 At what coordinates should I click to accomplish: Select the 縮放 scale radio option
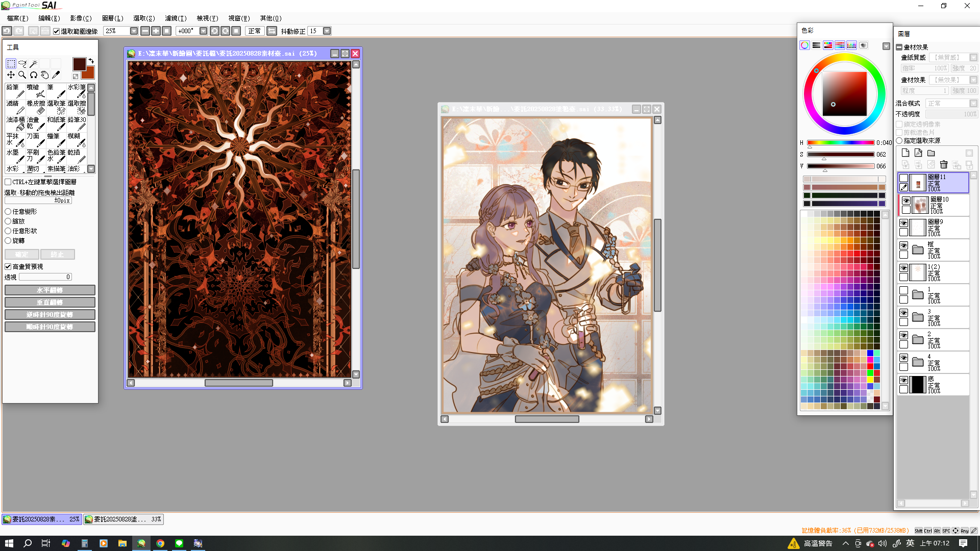point(8,221)
